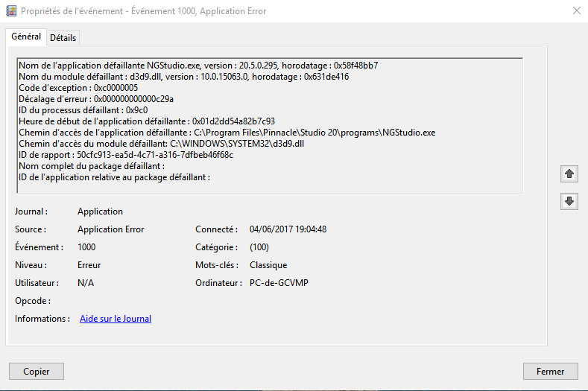Click the Journal value 'Application'
Image resolution: width=588 pixels, height=391 pixels.
(100, 212)
